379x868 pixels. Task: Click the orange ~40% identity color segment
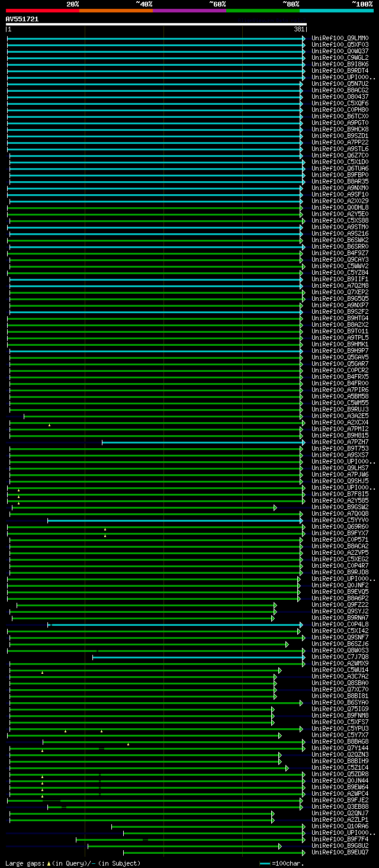coord(116,11)
